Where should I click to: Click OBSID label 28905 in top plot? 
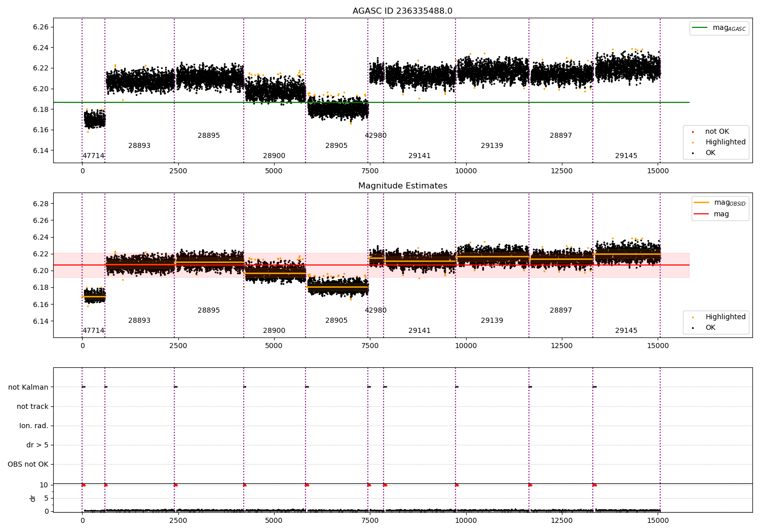tap(336, 146)
